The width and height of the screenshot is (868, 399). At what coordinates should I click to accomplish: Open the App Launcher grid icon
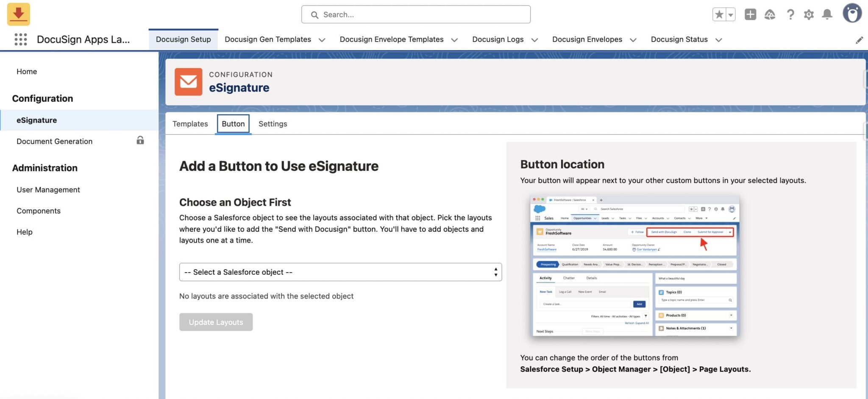click(19, 39)
